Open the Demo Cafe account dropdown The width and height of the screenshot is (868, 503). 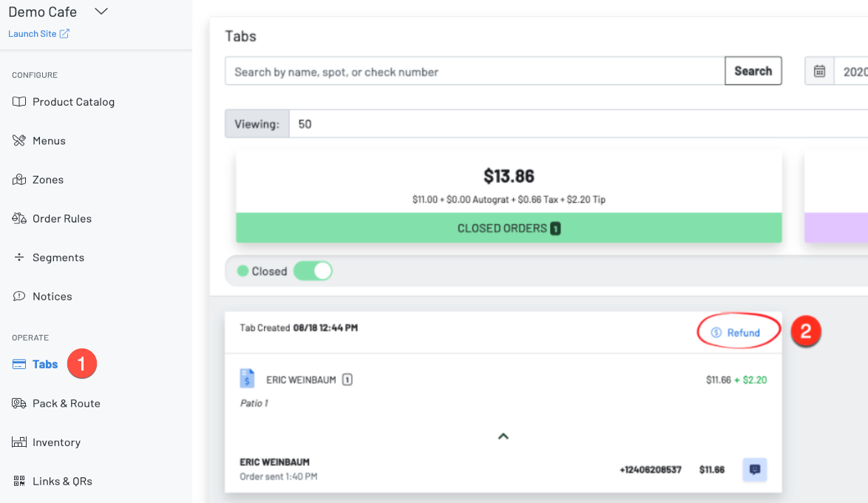[x=101, y=11]
